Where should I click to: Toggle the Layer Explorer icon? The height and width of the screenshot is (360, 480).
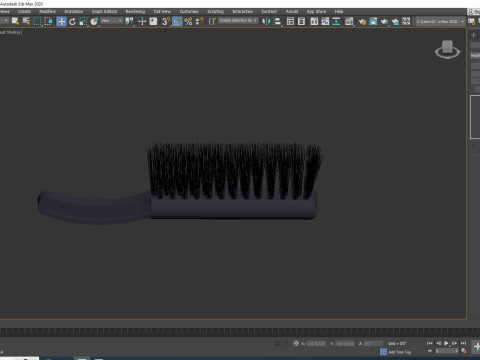click(x=301, y=21)
